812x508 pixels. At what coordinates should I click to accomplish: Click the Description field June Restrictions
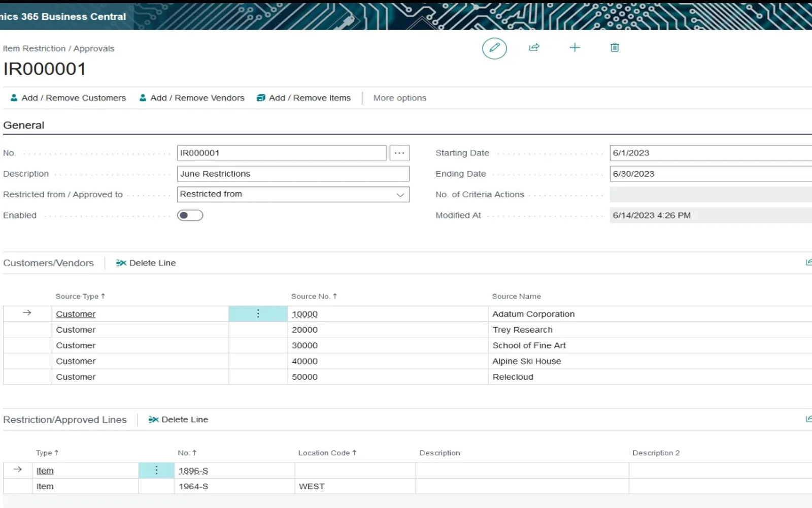pos(293,174)
